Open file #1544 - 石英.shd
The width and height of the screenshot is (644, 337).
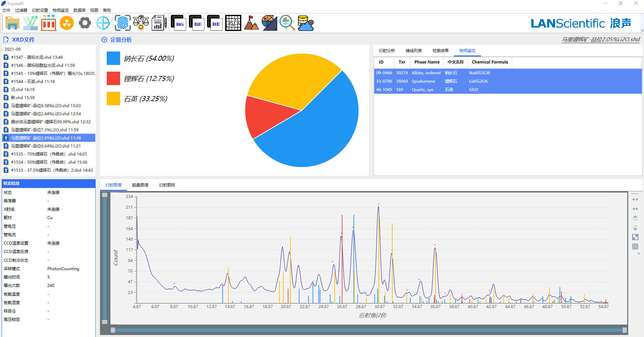33,82
